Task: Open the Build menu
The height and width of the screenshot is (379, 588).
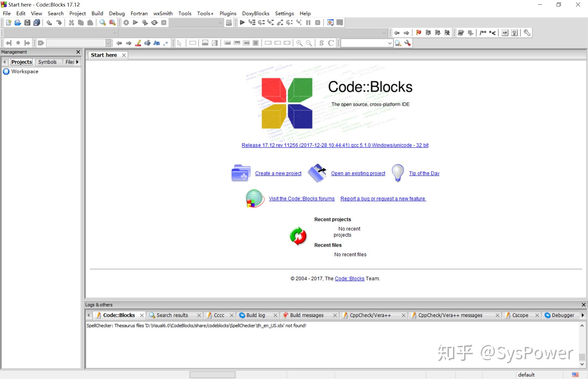Action: point(97,13)
